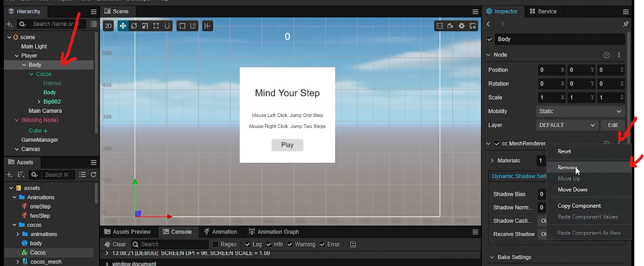This screenshot has height=266, width=644.
Task: Open the Mobility Static dropdown
Action: tap(580, 111)
